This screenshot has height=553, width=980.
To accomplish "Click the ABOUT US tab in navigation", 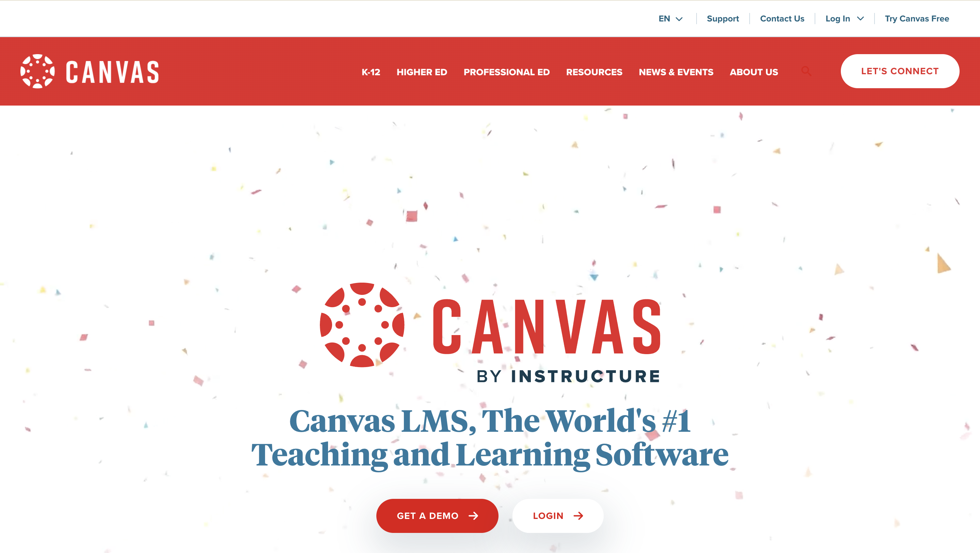I will click(x=754, y=72).
